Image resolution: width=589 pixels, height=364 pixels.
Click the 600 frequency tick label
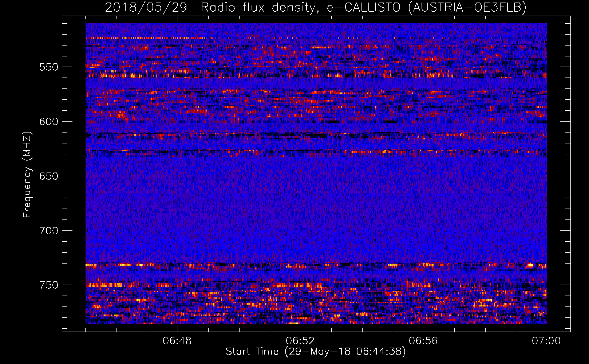click(x=49, y=122)
